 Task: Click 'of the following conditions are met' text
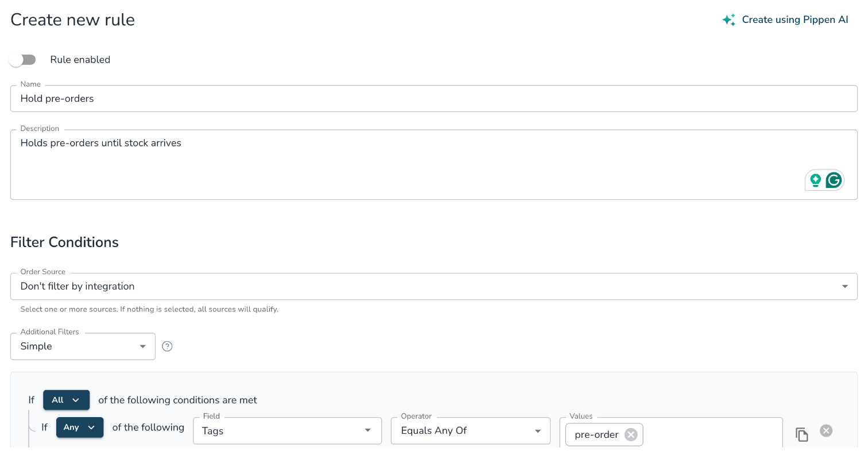pyautogui.click(x=178, y=400)
